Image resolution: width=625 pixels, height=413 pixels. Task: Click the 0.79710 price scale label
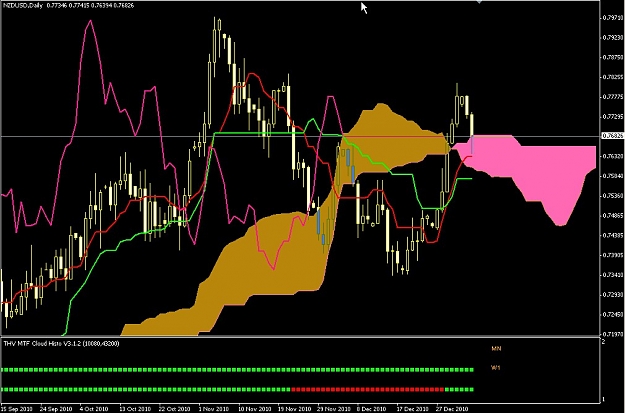(x=613, y=18)
